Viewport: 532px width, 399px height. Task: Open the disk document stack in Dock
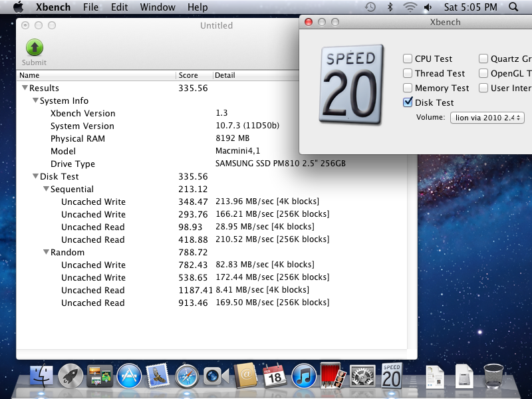pos(464,376)
